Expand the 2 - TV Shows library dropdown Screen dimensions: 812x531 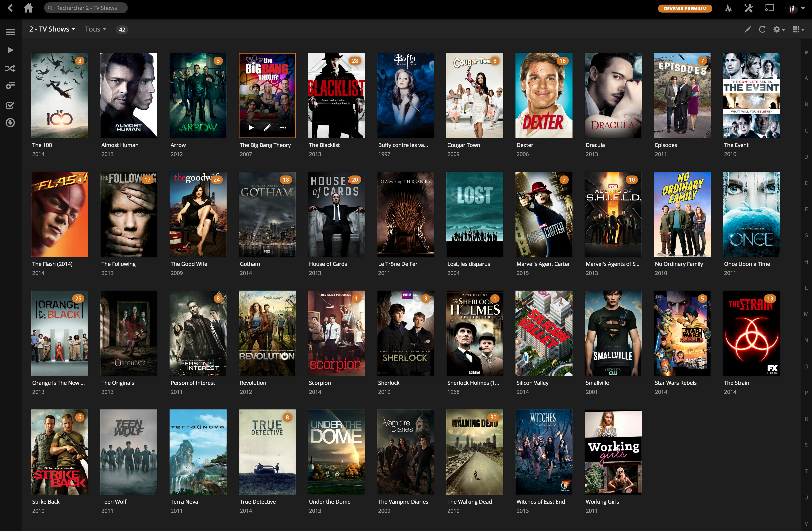coord(52,29)
